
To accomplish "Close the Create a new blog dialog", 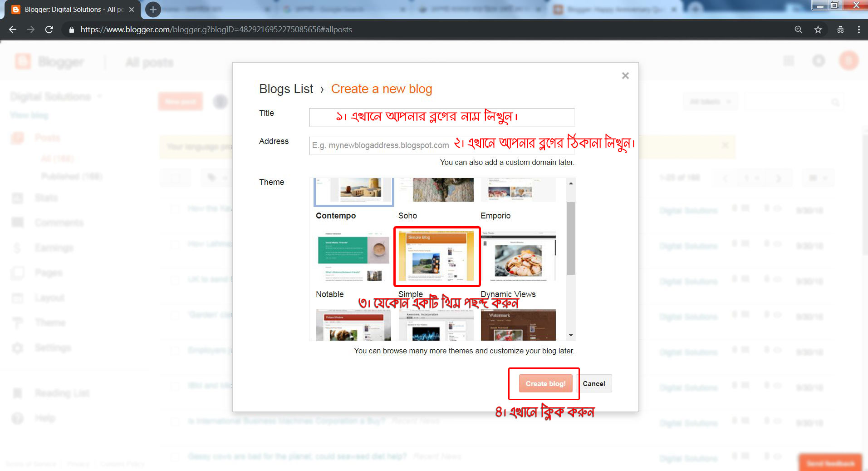I will (625, 76).
